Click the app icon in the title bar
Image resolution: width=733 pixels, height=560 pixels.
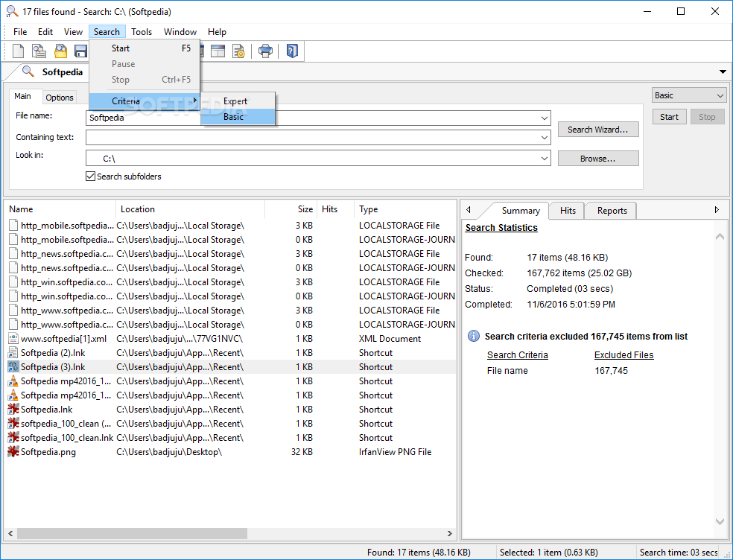[12, 11]
